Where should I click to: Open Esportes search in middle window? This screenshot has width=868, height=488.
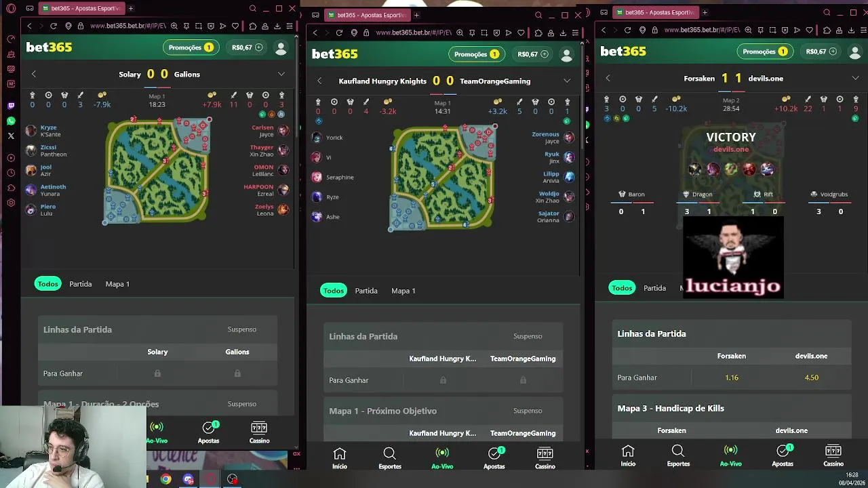(x=390, y=458)
